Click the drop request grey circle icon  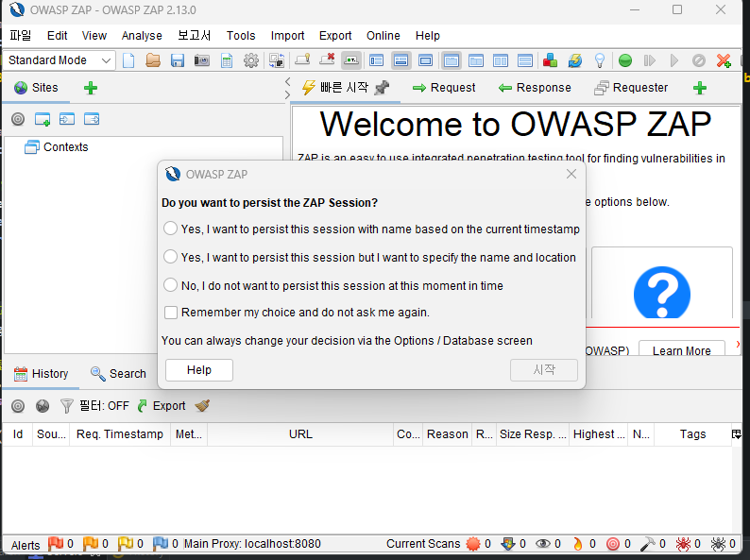point(699,60)
